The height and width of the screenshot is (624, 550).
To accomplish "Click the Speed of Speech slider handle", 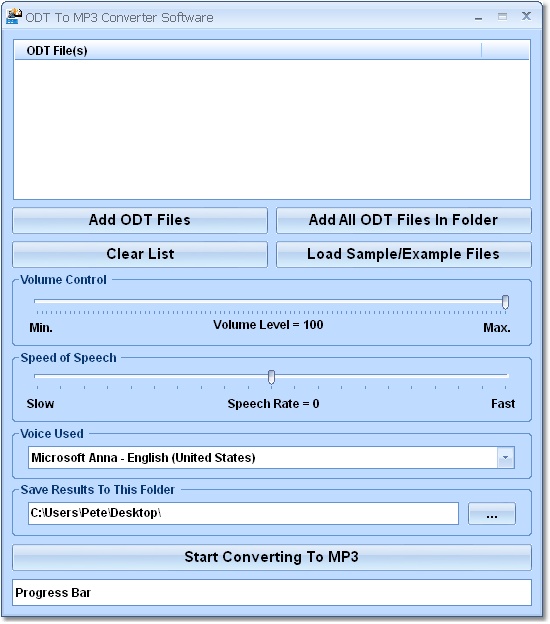I will coord(271,377).
